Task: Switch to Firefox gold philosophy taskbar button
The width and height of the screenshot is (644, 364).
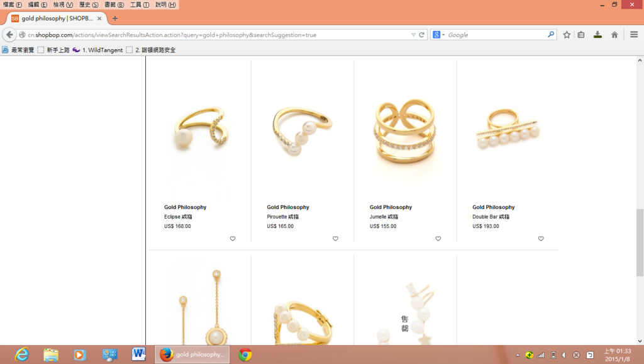Action: [192, 355]
